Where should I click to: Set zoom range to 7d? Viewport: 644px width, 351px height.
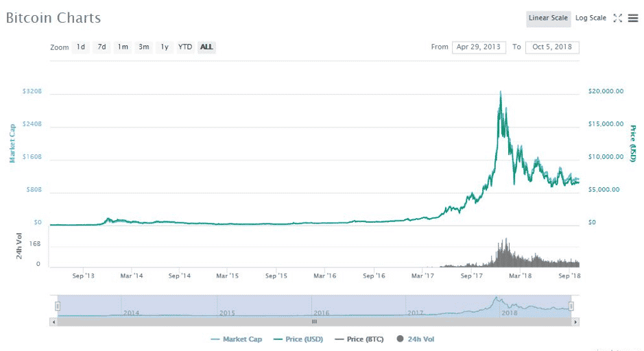click(102, 47)
